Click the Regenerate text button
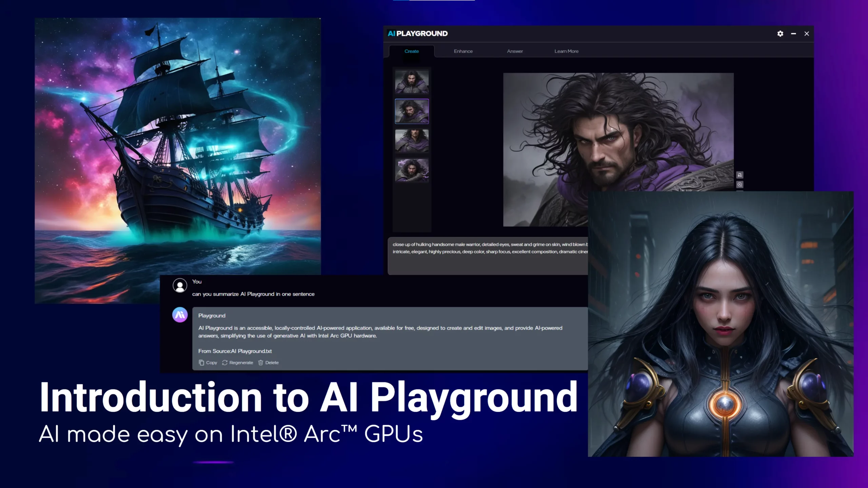 tap(241, 363)
